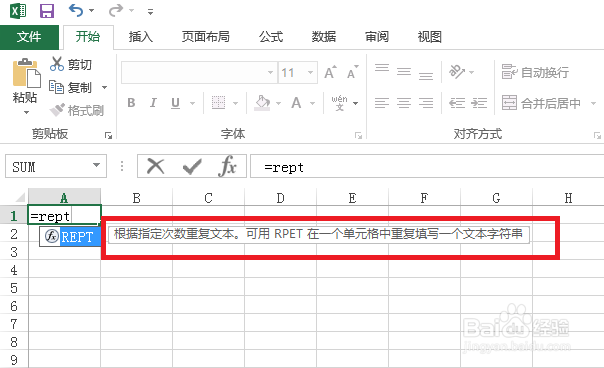Open the 审阅 (Review) tab

[377, 37]
